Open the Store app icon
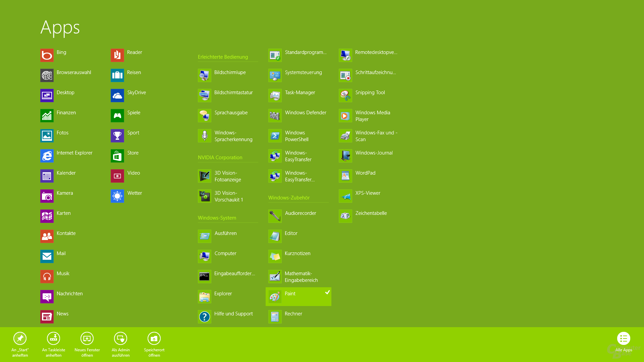Screen dimensions: 644x362 117,156
